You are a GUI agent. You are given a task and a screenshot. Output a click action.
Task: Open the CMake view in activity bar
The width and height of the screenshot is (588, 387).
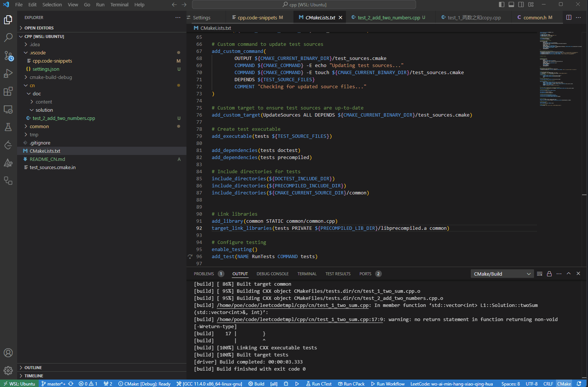(8, 163)
